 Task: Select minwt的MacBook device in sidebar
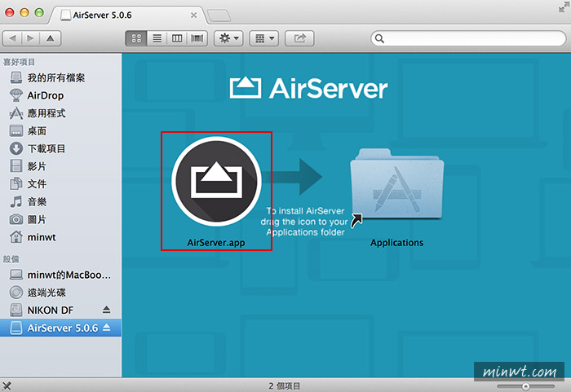click(x=61, y=275)
